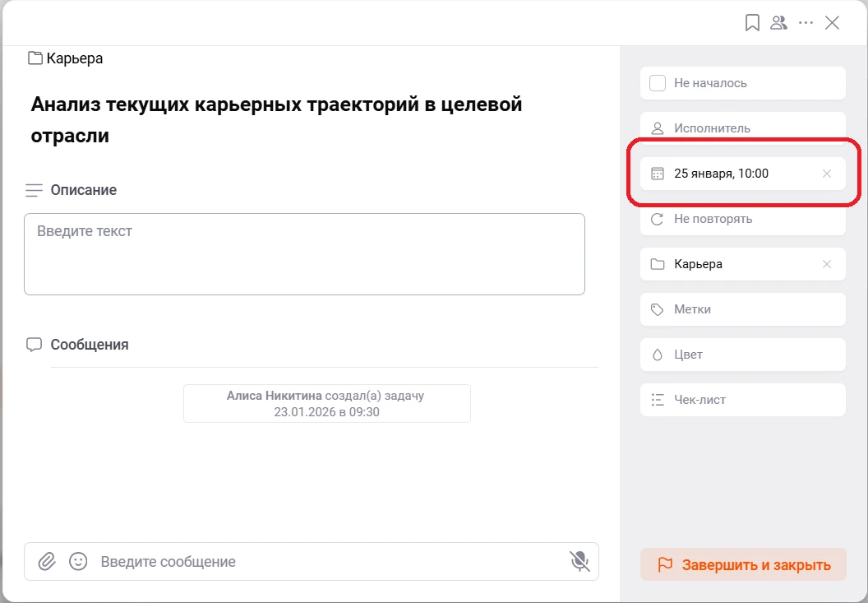Open the participants icon at top

click(x=778, y=23)
